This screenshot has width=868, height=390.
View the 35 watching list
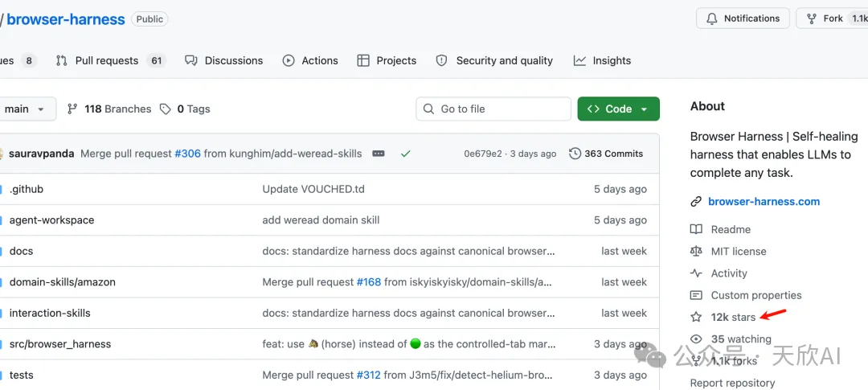741,339
